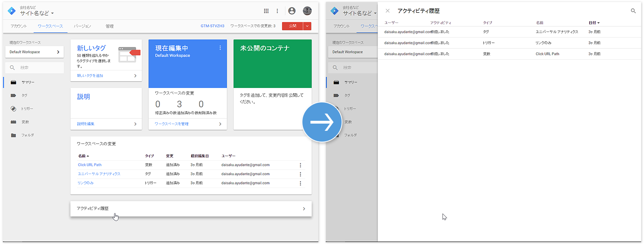Viewport: 644px width, 244px height.
Task: Click the 変数 brick icon in left sidebar
Action: (x=13, y=122)
